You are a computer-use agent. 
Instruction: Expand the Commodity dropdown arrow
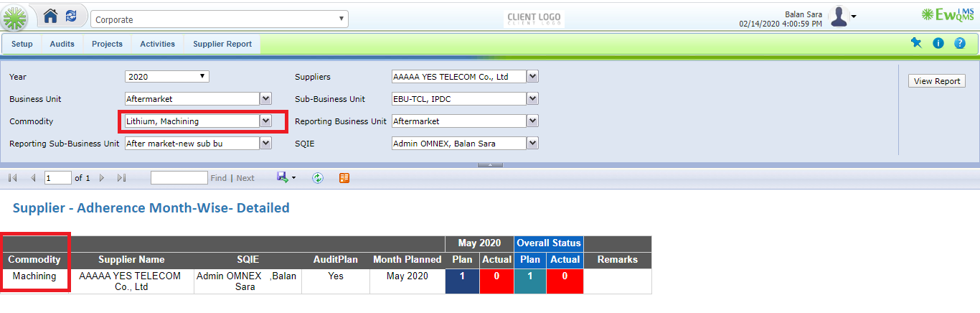pyautogui.click(x=265, y=121)
